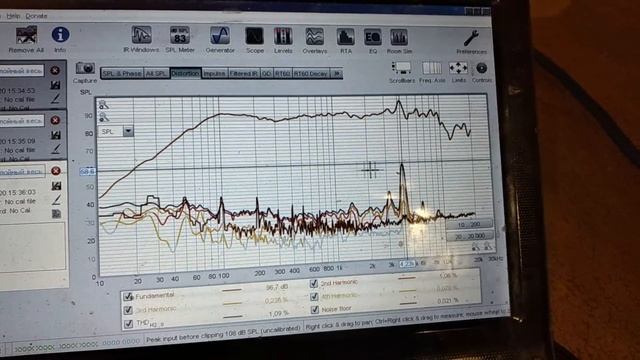Screen dimensions: 640x360
Task: Click the 20..20,000 frequency range button
Action: point(470,236)
